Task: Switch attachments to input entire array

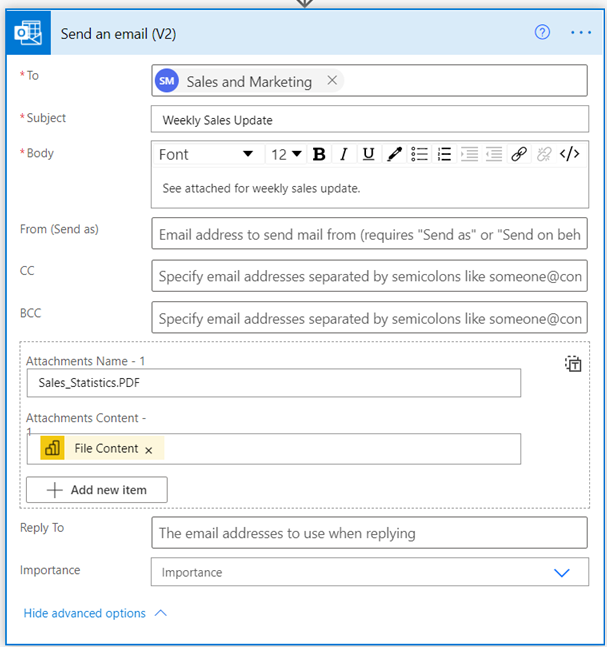Action: 573,364
